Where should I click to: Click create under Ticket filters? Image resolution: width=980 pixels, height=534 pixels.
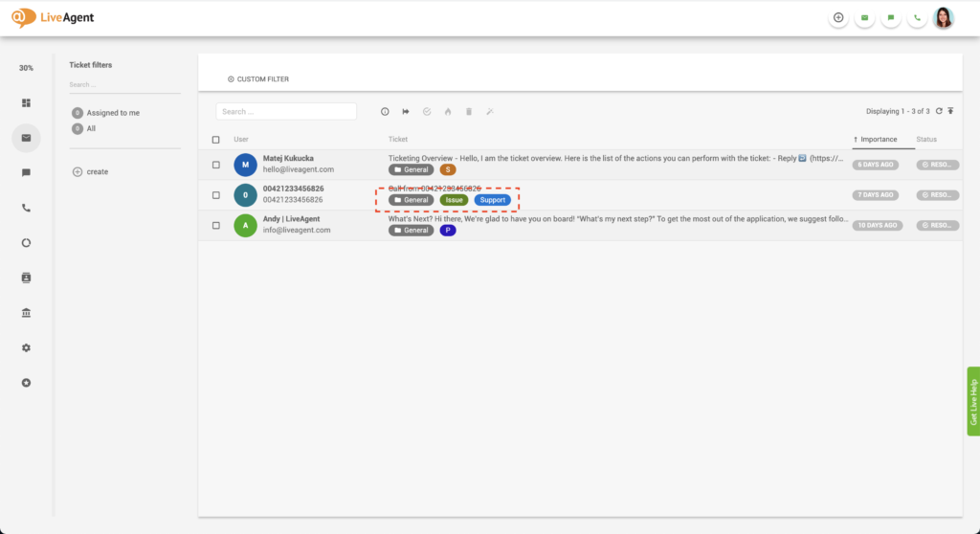(97, 172)
